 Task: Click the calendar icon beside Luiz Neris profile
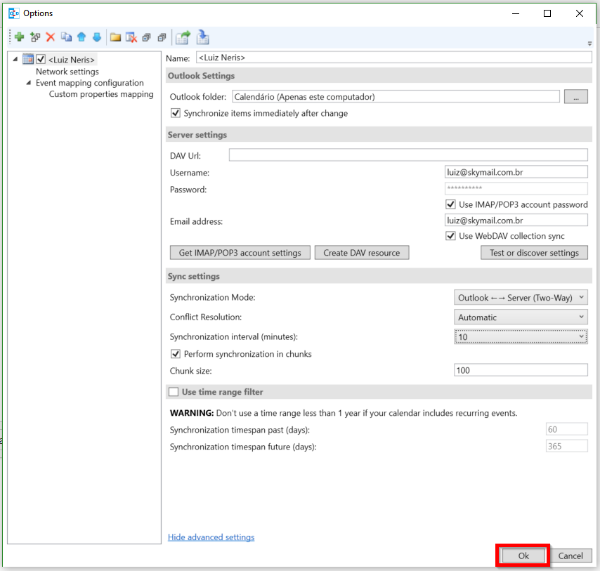28,59
